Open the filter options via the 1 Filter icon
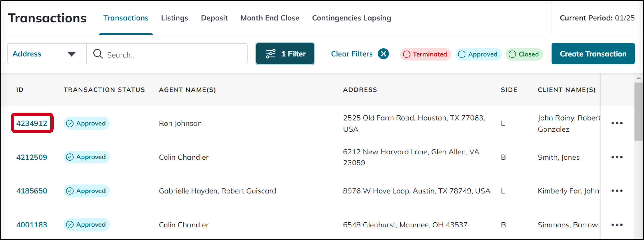The height and width of the screenshot is (240, 644). pos(285,54)
